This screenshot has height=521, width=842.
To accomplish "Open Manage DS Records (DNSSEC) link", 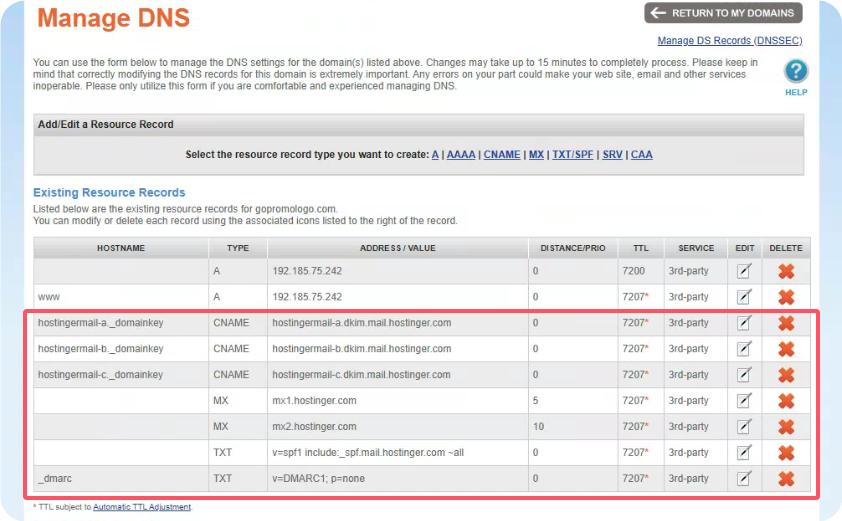I will [x=729, y=41].
